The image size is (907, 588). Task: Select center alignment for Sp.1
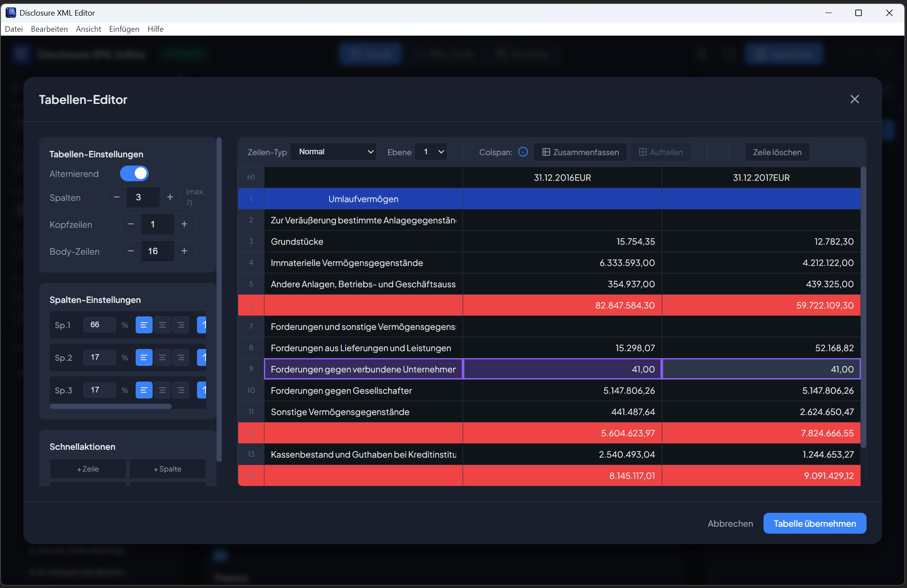tap(162, 325)
